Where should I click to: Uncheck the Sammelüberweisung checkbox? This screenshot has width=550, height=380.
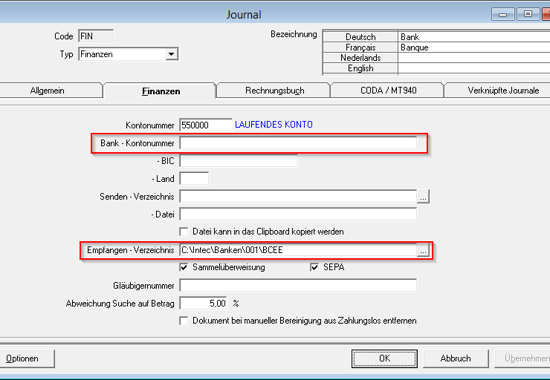[183, 267]
